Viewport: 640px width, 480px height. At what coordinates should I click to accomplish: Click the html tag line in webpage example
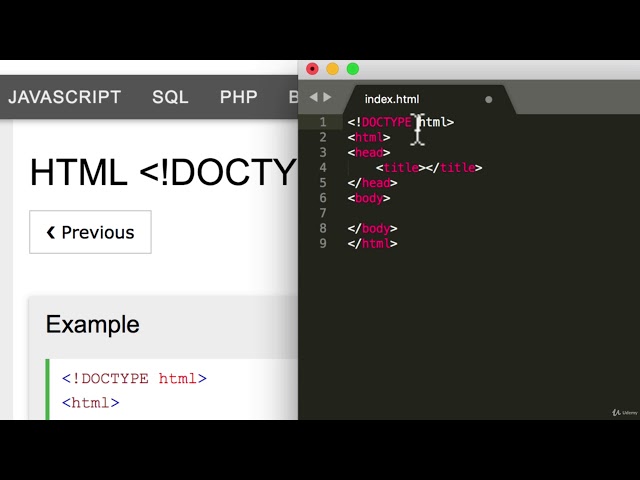coord(91,403)
